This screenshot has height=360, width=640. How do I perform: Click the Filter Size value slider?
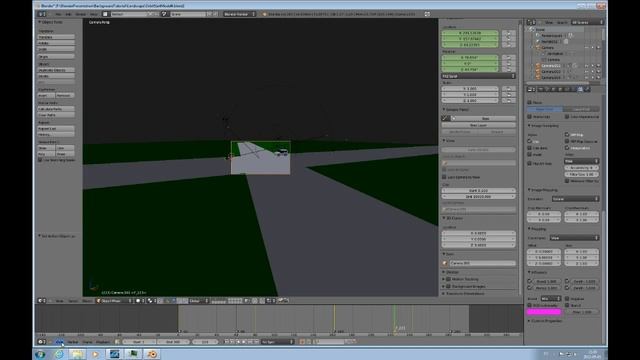(x=582, y=174)
